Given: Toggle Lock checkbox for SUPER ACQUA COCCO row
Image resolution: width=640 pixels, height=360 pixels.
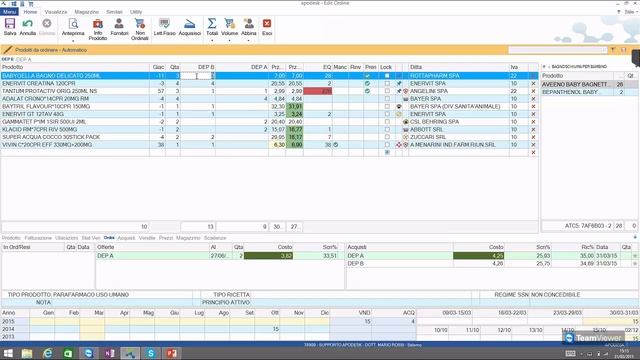Looking at the screenshot, I should coord(387,137).
